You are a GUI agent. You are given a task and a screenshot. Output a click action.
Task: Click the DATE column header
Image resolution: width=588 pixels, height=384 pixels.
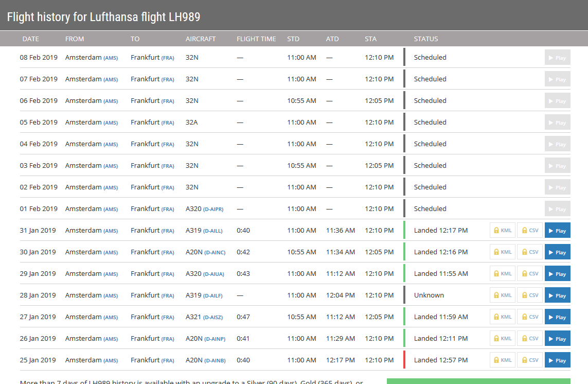pos(31,39)
